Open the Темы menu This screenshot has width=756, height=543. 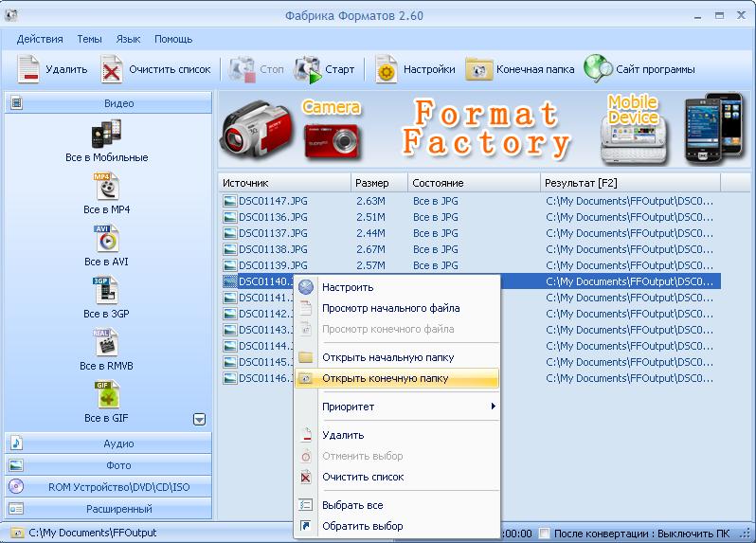point(89,39)
